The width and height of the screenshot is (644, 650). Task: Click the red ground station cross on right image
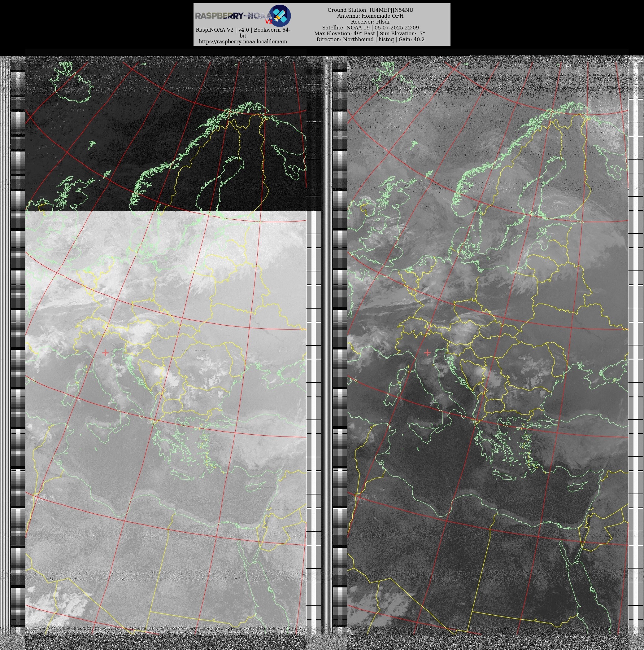(x=427, y=353)
